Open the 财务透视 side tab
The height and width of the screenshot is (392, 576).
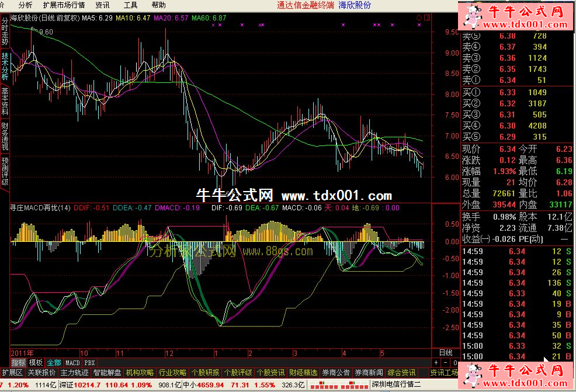click(5, 136)
